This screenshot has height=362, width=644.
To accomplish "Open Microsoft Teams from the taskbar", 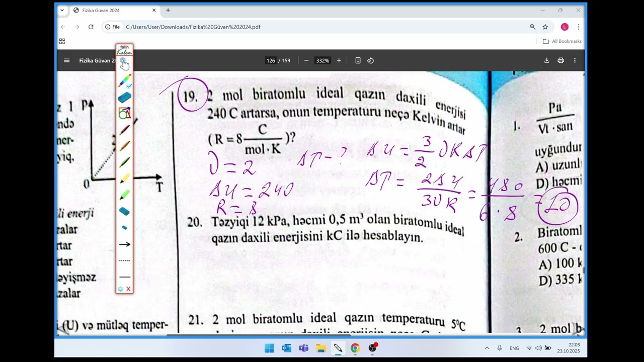I will (x=303, y=348).
